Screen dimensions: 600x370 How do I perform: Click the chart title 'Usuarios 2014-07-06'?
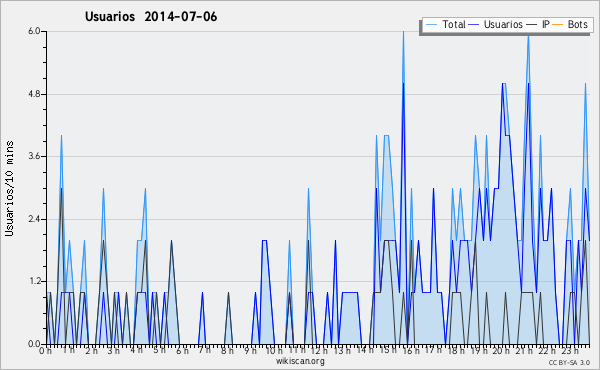click(151, 17)
